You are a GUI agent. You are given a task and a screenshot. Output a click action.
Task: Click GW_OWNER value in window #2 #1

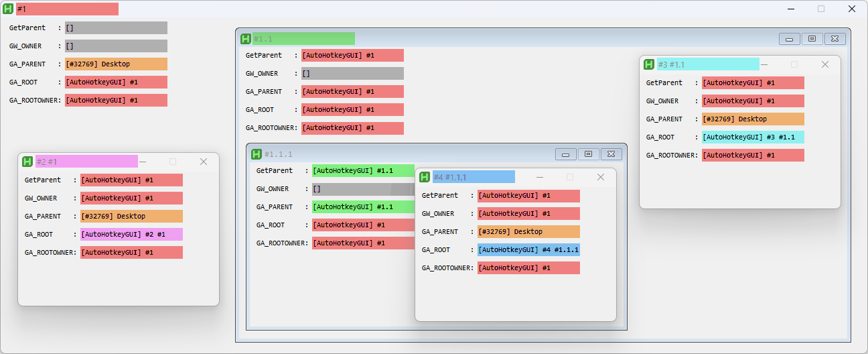pos(131,198)
